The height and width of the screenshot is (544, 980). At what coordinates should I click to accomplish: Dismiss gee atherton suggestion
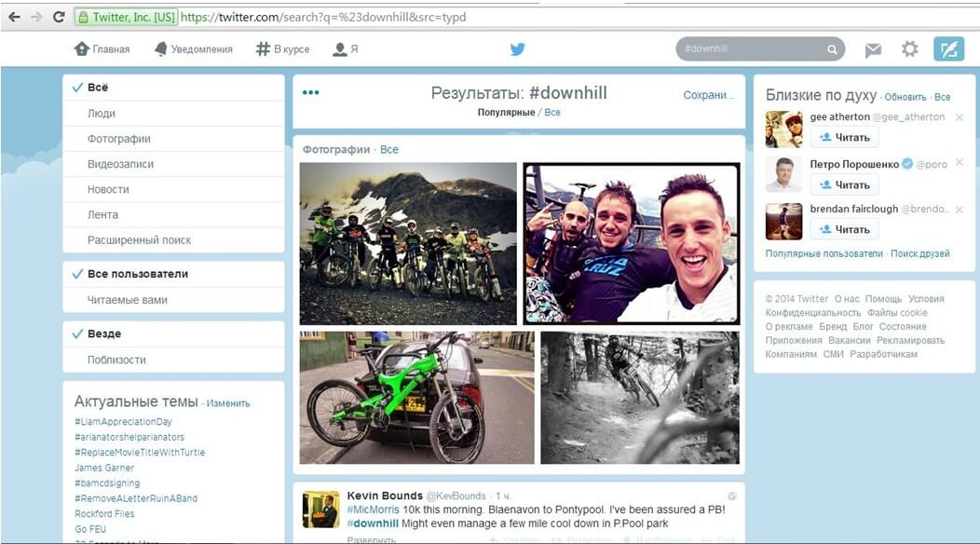960,117
